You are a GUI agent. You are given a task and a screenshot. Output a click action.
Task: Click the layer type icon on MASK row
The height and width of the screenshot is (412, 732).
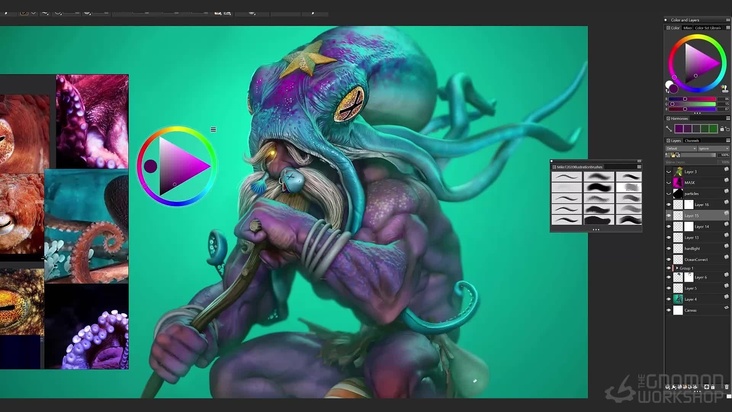click(726, 182)
